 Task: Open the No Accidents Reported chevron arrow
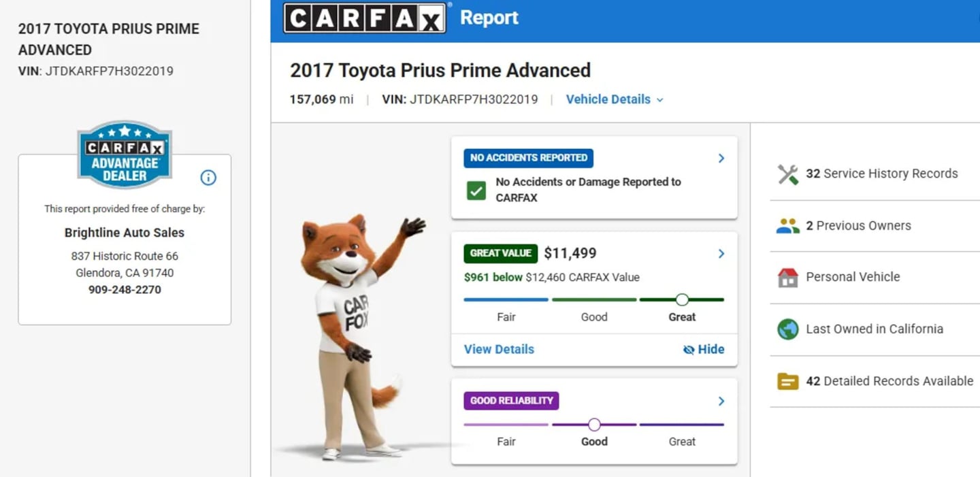coord(721,159)
